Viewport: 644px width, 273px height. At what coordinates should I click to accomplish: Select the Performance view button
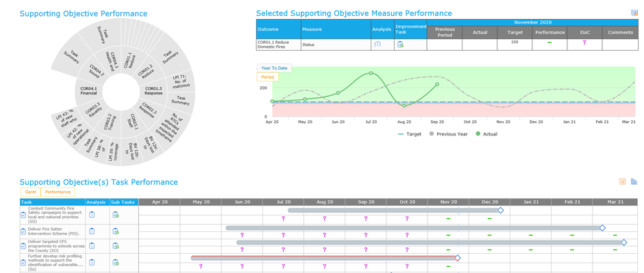58,192
